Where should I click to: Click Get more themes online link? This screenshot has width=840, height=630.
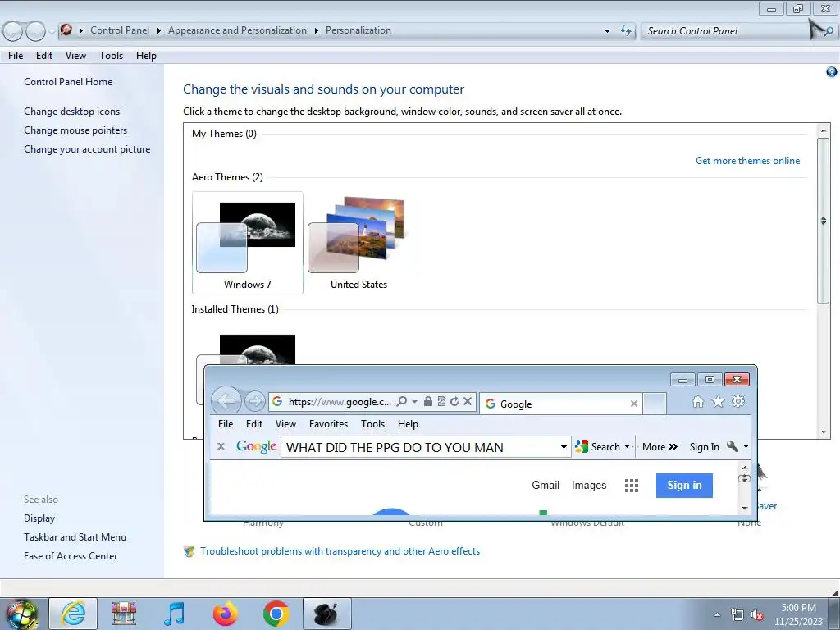pyautogui.click(x=747, y=161)
